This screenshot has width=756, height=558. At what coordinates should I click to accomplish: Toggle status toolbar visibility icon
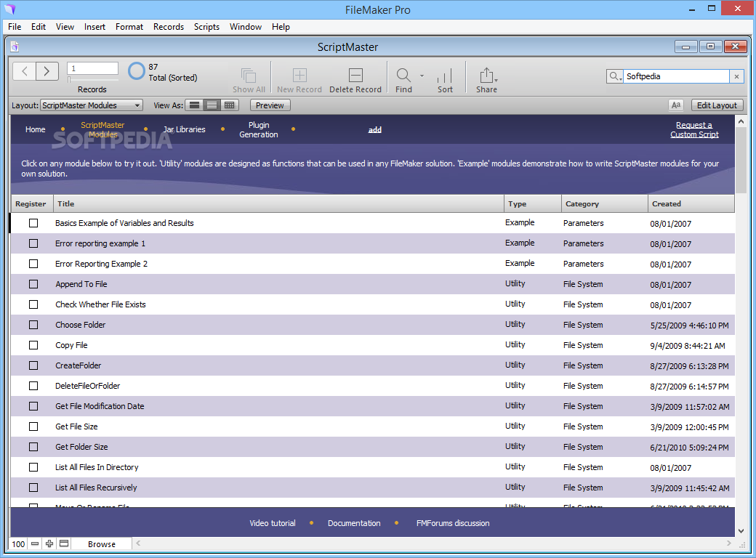click(x=64, y=543)
